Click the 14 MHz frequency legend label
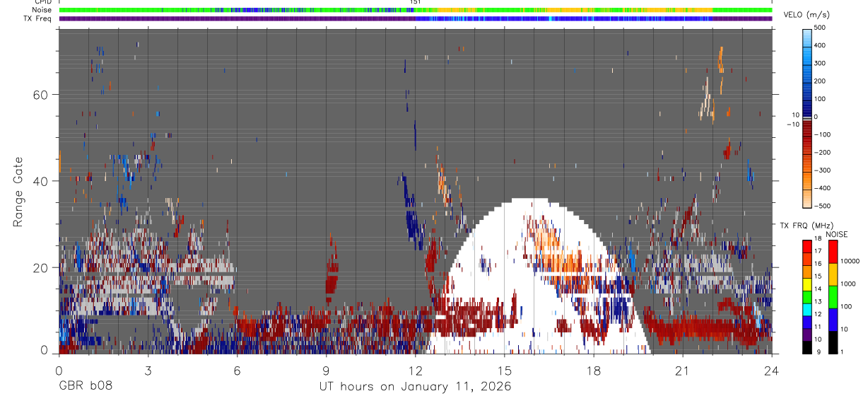Screen dimensions: 868x401 tap(818, 290)
